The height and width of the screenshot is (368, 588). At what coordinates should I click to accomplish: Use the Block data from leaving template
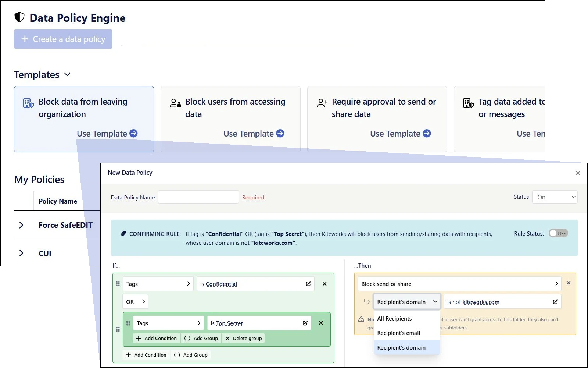click(107, 134)
